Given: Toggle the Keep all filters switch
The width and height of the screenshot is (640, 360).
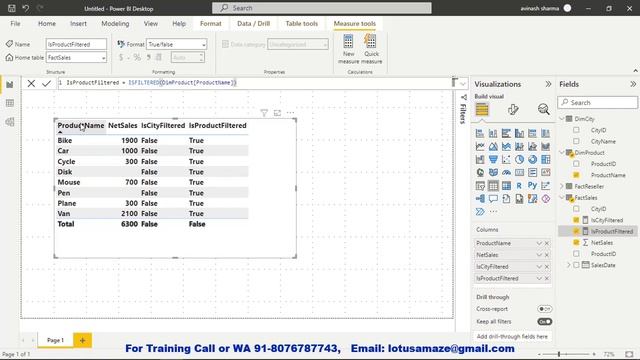Looking at the screenshot, I should pyautogui.click(x=544, y=322).
